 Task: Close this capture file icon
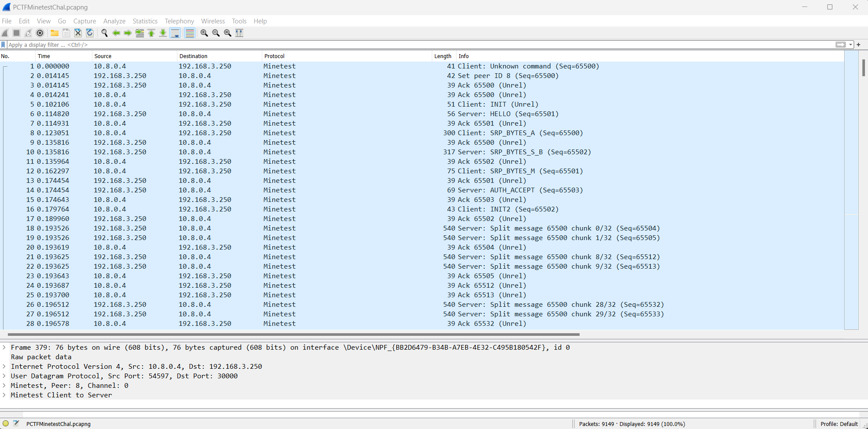pos(78,33)
